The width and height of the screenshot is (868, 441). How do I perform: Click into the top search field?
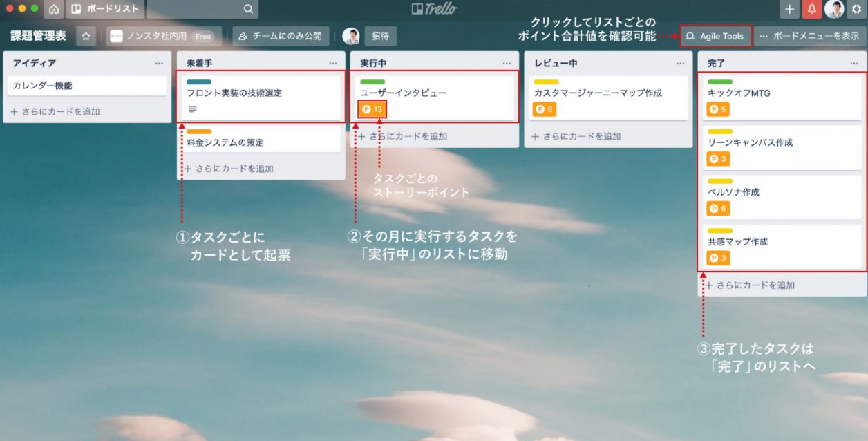pyautogui.click(x=203, y=9)
